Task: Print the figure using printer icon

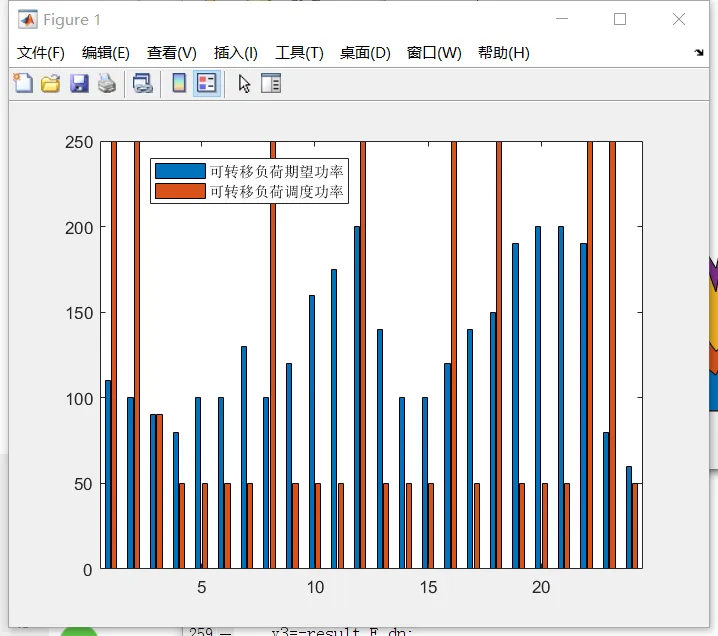Action: (107, 84)
